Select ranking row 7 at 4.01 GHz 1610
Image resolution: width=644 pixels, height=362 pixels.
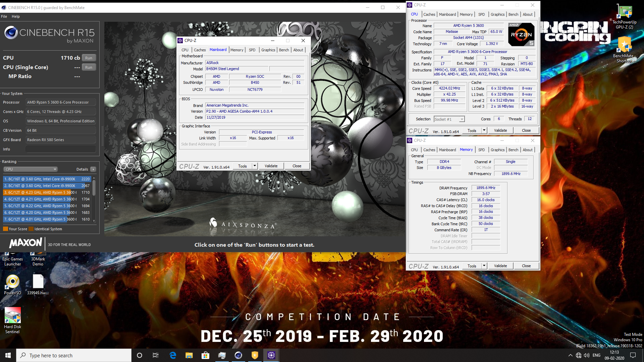pos(47,219)
